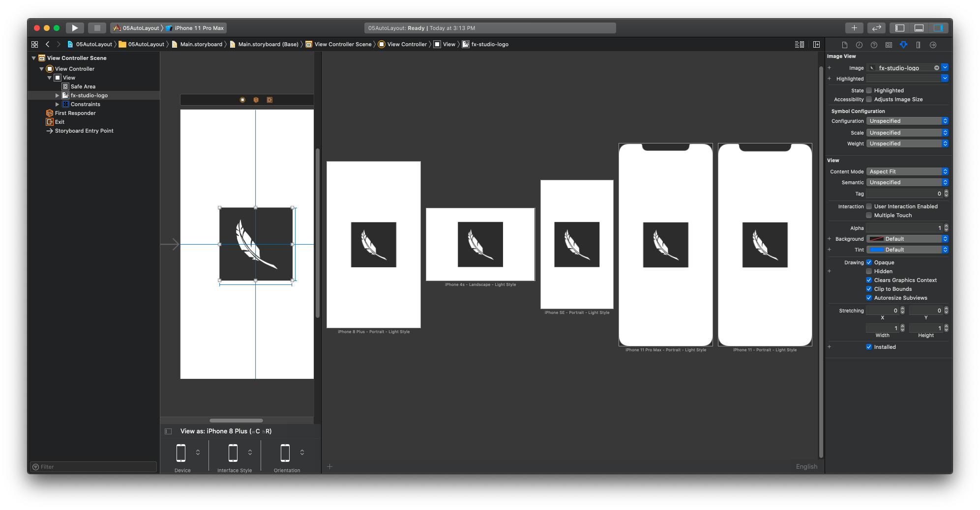
Task: Select the Device picker icon
Action: (181, 453)
